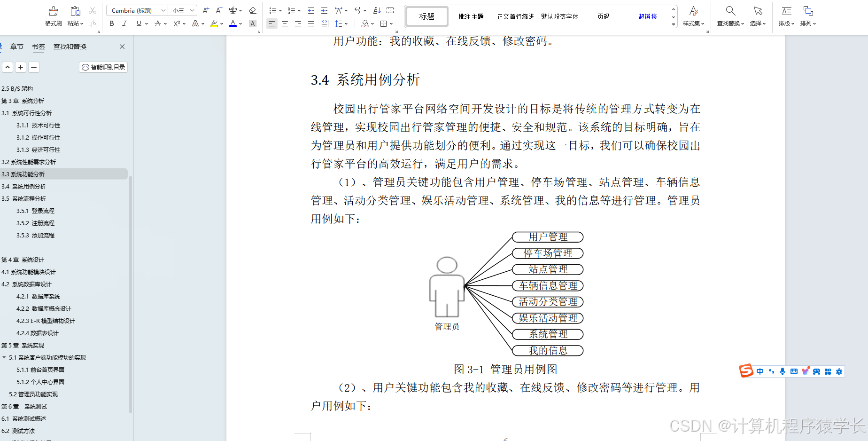Click the minus button in outline pane

point(34,67)
